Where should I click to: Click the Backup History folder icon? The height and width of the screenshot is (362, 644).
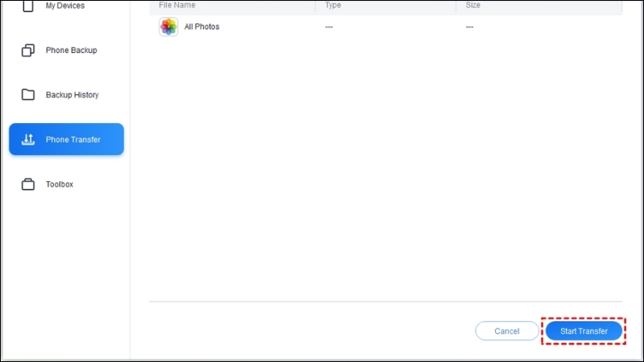[28, 94]
